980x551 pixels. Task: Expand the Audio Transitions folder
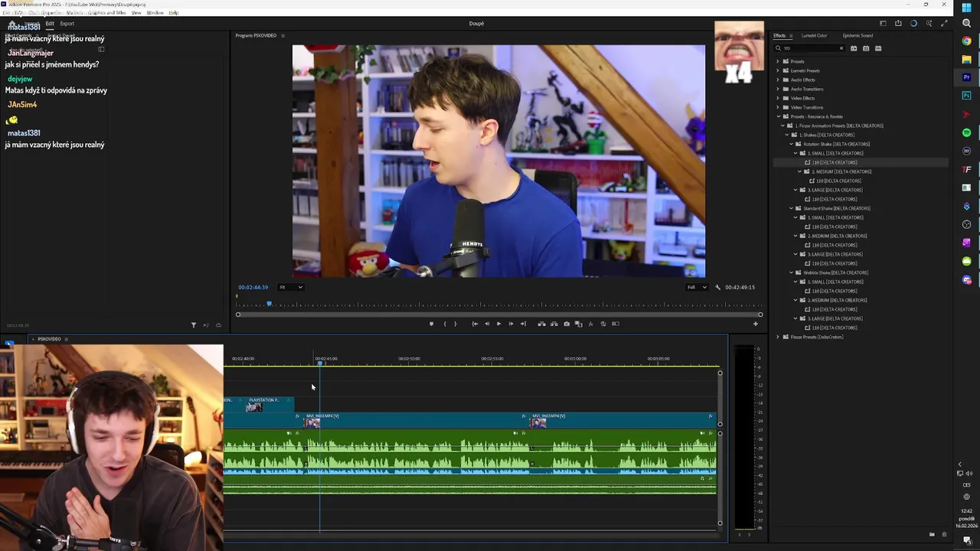[x=778, y=89]
